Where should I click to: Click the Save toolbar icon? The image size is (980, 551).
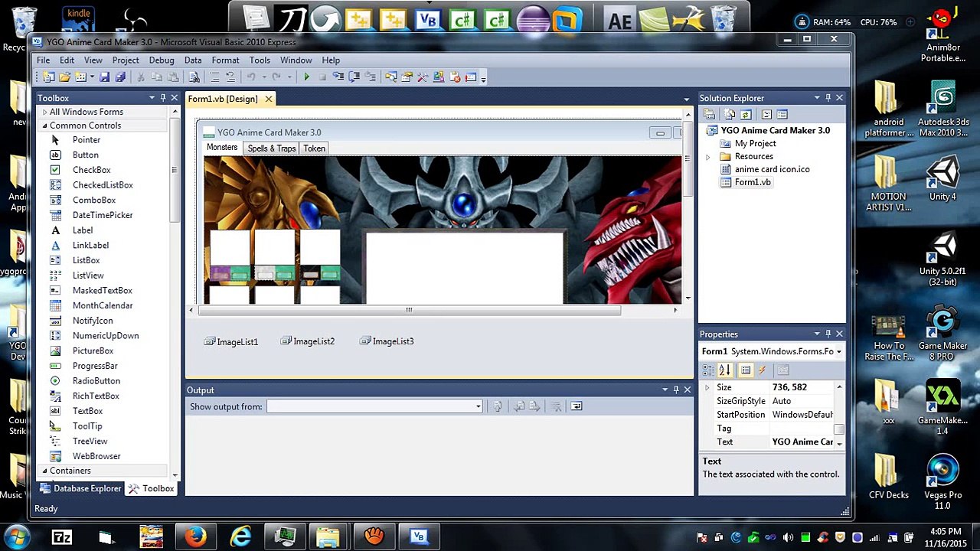(x=105, y=77)
